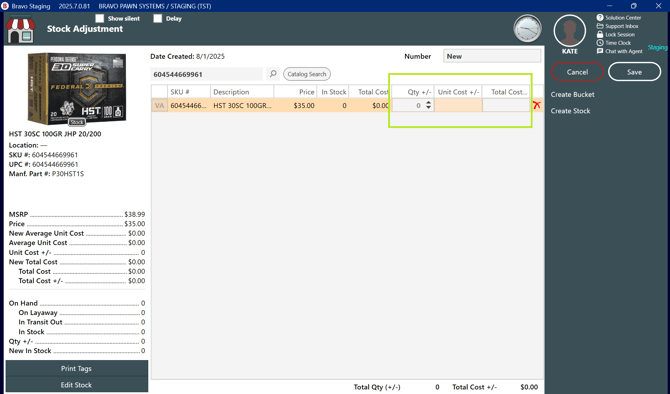Click the SKU search input field

[x=206, y=74]
